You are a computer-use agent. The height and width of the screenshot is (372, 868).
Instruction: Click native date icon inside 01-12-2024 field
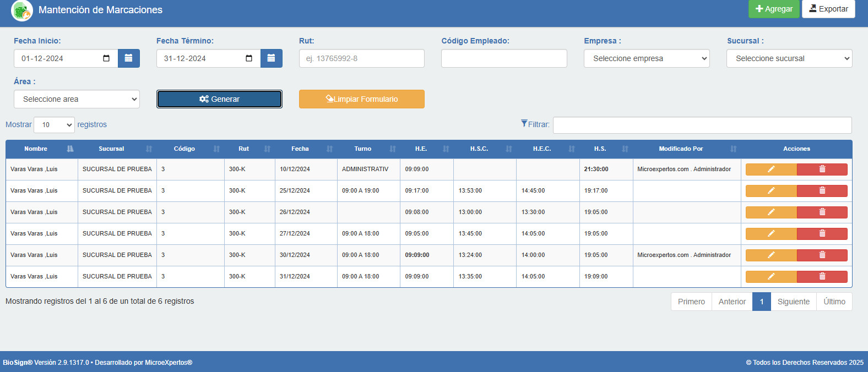coord(106,58)
